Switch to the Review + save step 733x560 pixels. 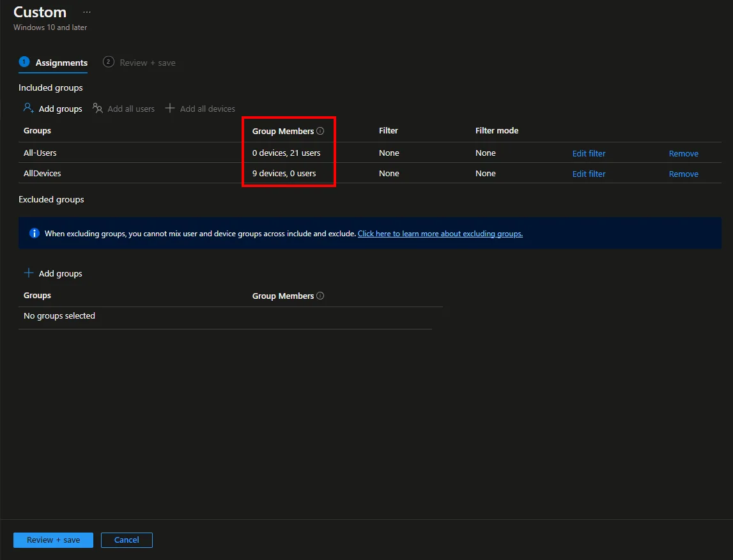click(139, 63)
